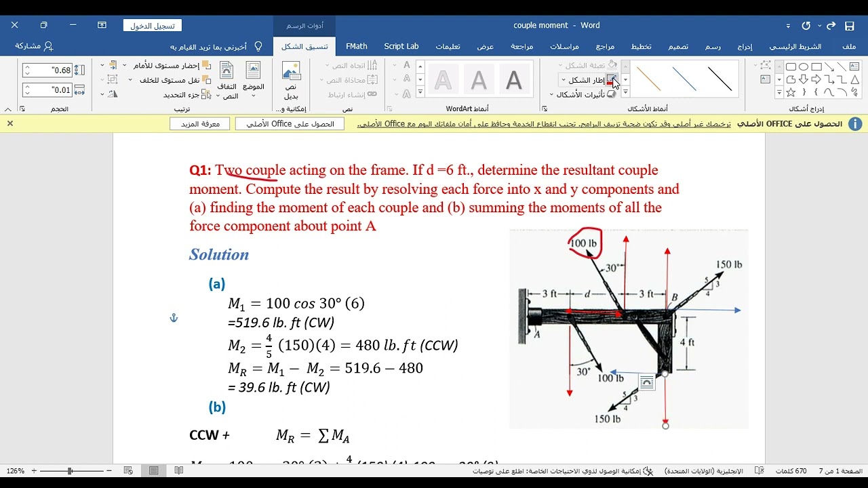The height and width of the screenshot is (488, 868).
Task: Click the Tell me (أخبرني) search box
Action: pyautogui.click(x=216, y=47)
